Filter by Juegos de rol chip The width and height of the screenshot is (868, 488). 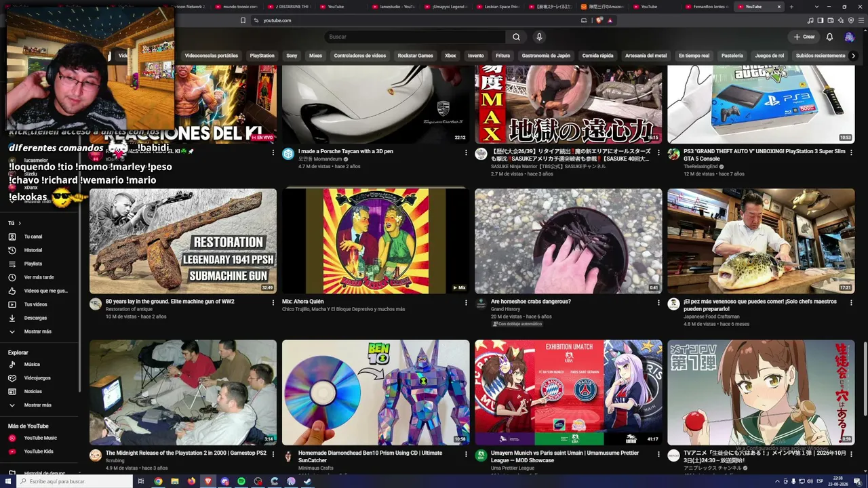(770, 56)
